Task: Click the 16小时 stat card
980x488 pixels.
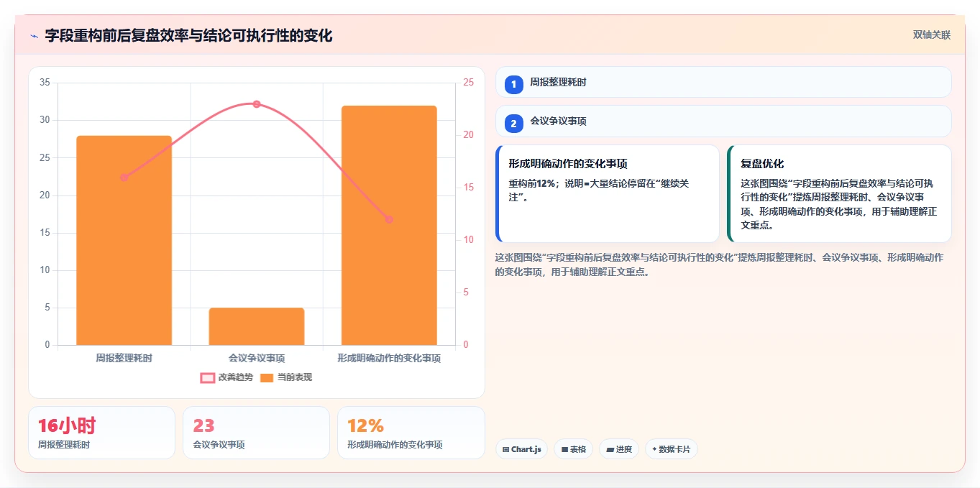Action: coord(101,433)
